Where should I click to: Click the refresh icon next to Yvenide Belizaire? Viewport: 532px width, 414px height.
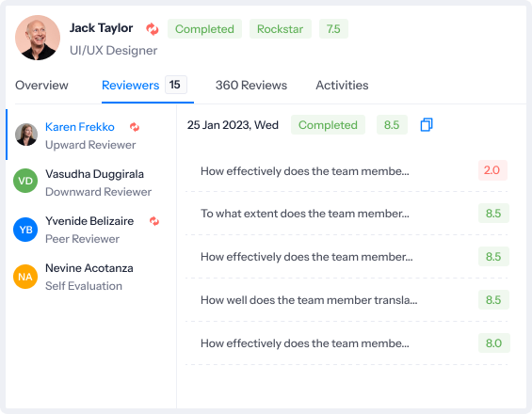154,221
